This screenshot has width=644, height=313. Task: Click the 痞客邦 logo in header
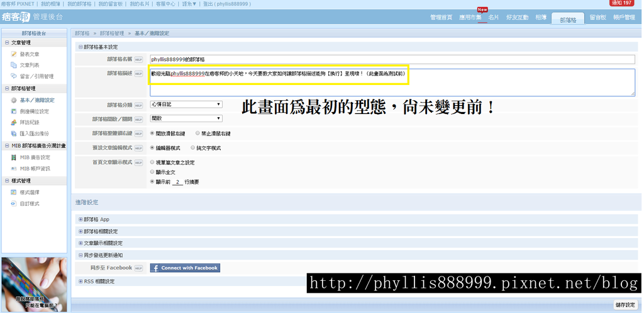point(16,17)
